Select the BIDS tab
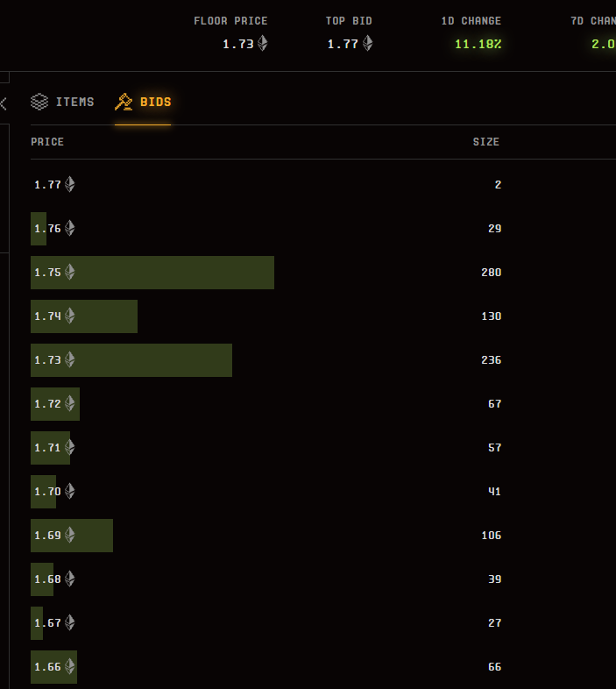Screen dimensions: 616x689 [143, 102]
